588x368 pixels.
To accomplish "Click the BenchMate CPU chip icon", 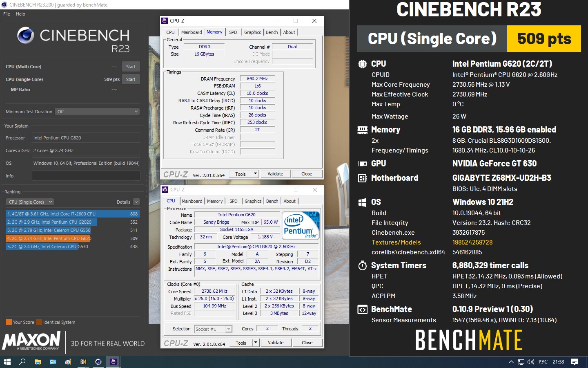I will (x=362, y=64).
